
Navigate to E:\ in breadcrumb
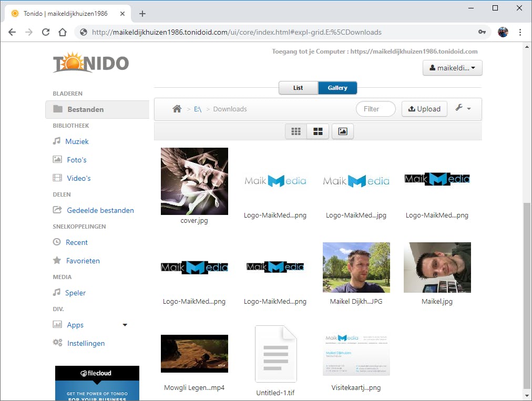[x=198, y=109]
